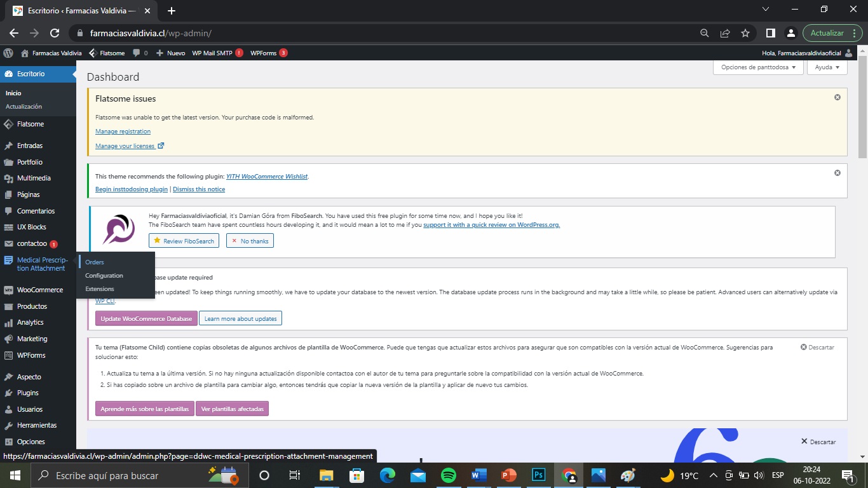Click the contactoo envelope icon

click(x=8, y=243)
